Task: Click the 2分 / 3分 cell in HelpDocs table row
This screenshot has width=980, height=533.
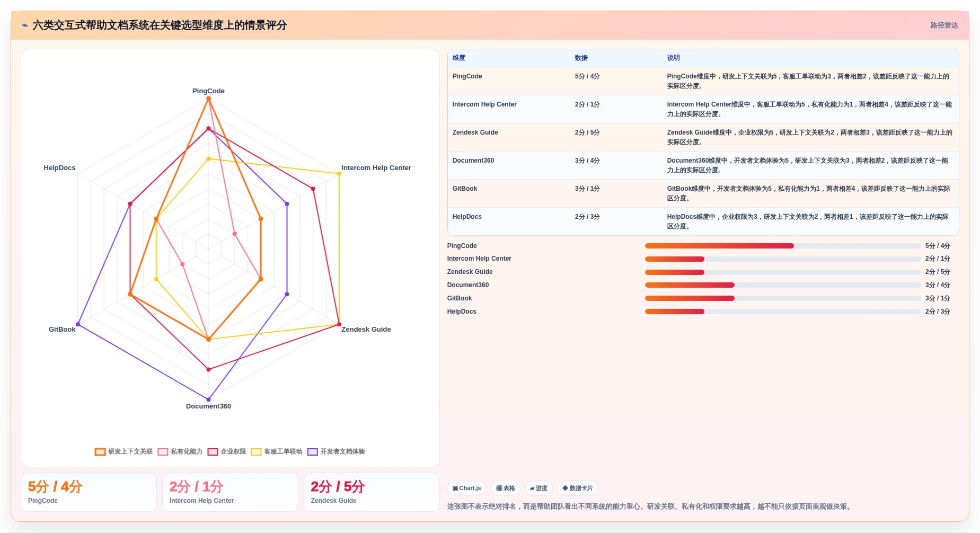Action: 587,217
